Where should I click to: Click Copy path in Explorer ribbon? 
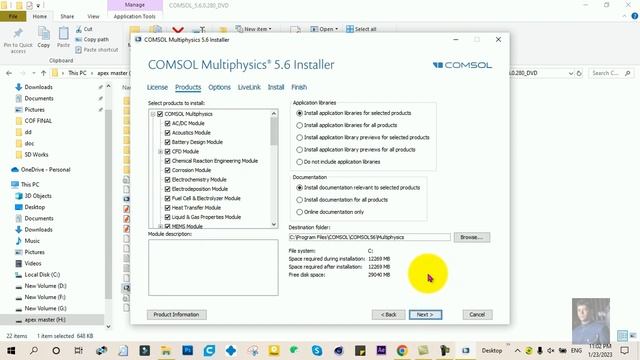(92, 39)
